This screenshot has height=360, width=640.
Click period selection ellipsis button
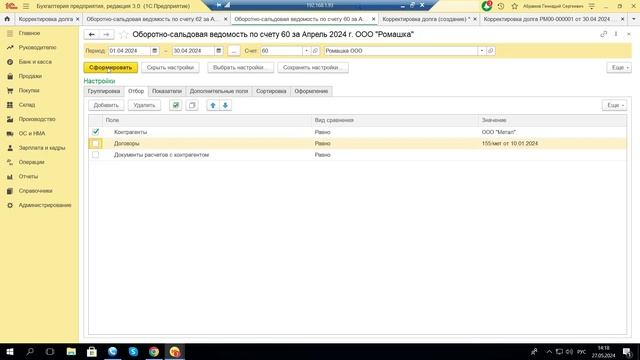click(234, 51)
